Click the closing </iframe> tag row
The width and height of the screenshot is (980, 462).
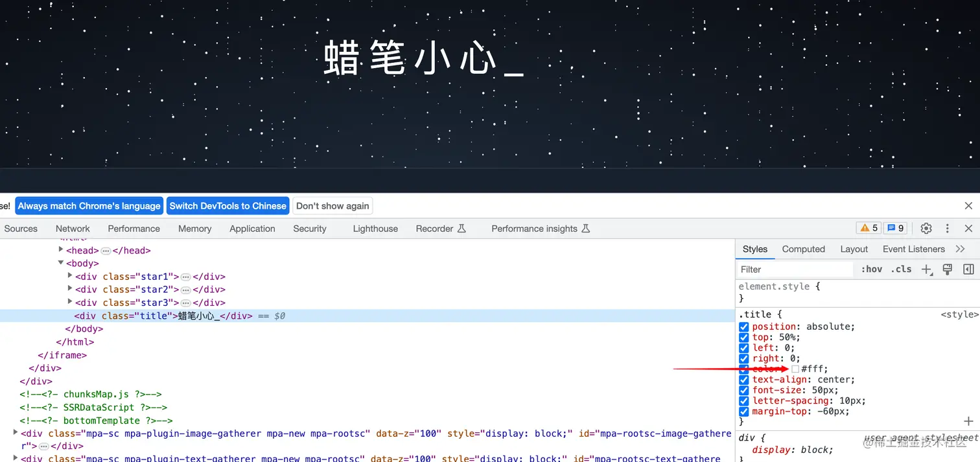pos(62,355)
